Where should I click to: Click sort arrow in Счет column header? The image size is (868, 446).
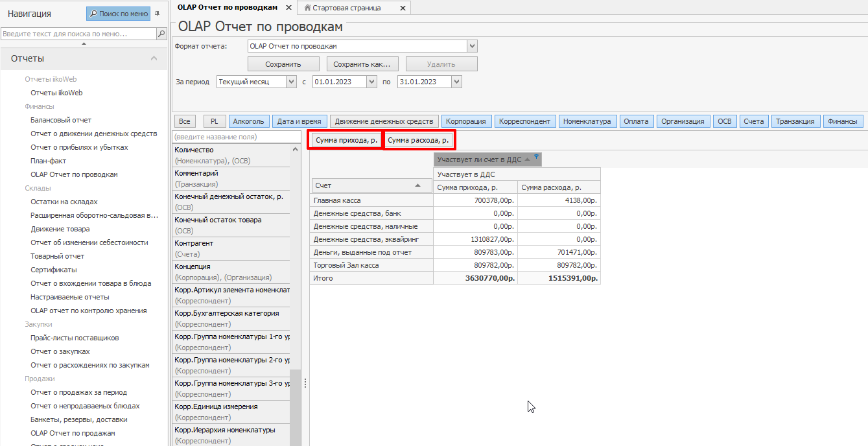pos(418,185)
